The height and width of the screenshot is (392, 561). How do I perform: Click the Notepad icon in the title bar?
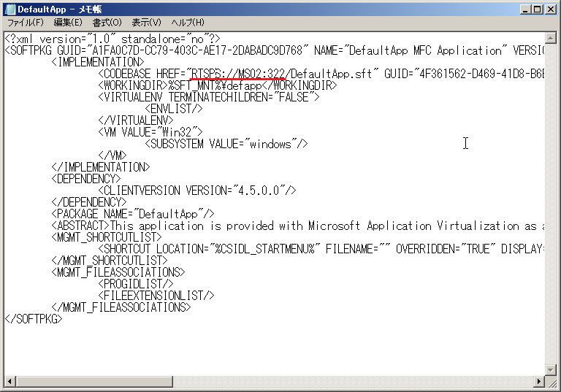[10, 9]
